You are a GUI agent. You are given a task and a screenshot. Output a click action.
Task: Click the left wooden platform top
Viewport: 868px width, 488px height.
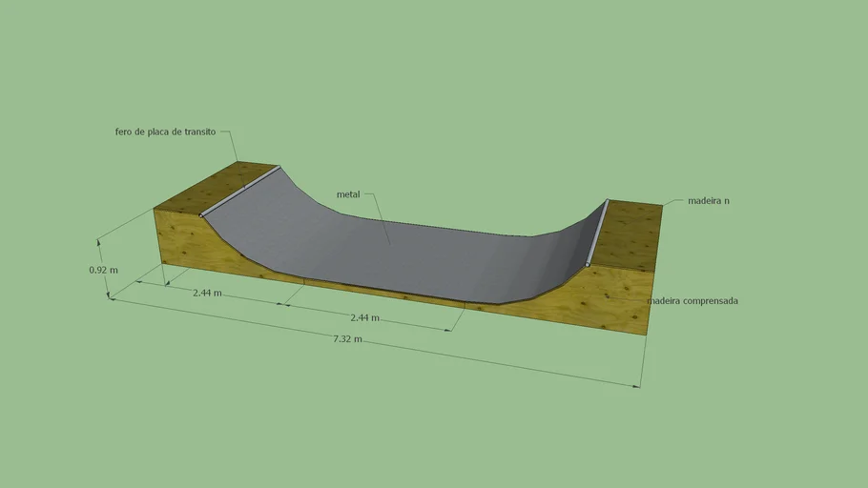coord(216,188)
